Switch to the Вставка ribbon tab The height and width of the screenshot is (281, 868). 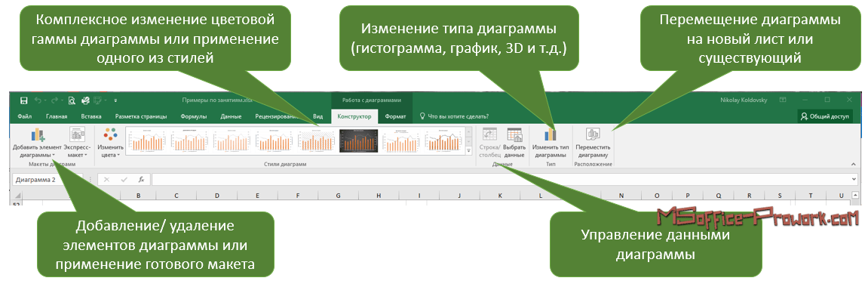tap(91, 116)
